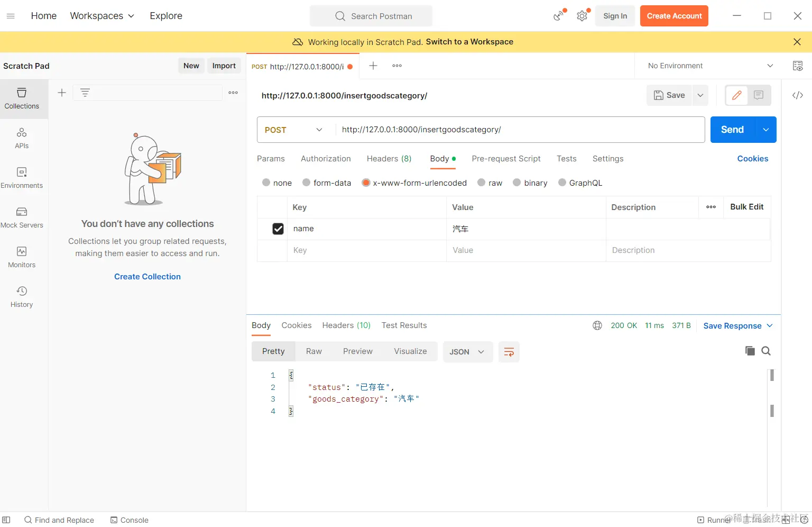
Task: Click the code snippet icon
Action: (797, 95)
